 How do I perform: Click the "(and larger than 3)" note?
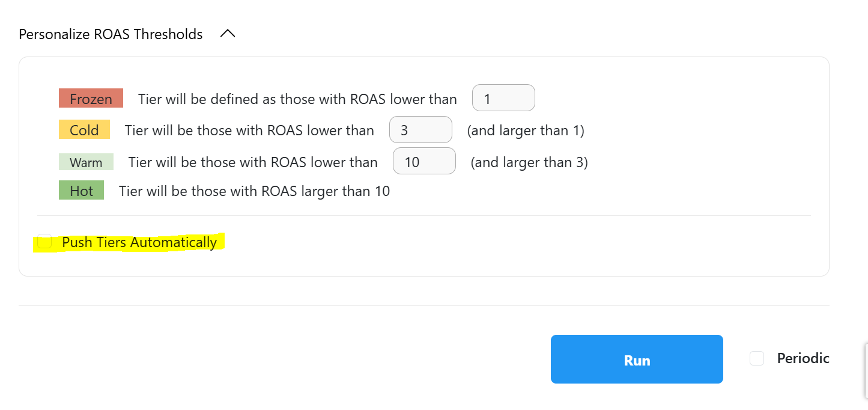(x=529, y=162)
